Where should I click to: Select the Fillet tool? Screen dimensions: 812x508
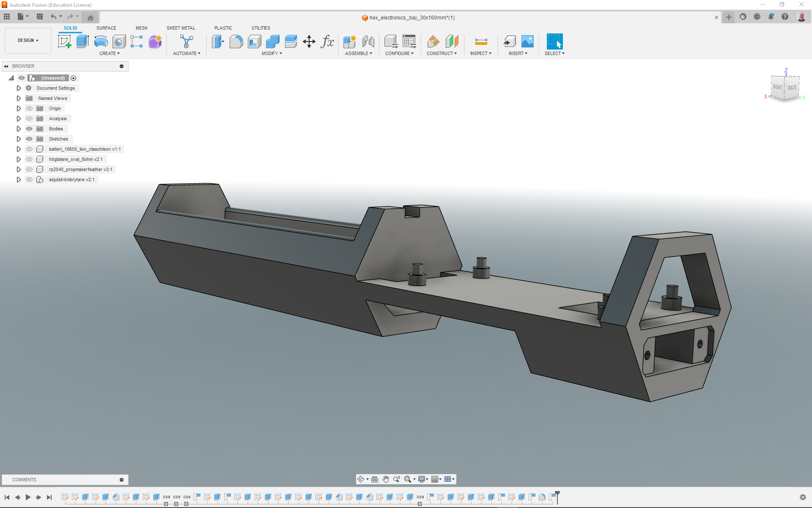click(x=236, y=41)
